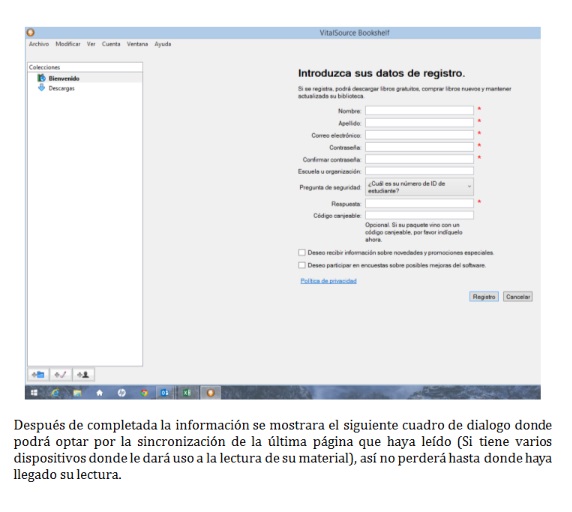Click the Bienvenido book icon
This screenshot has height=512, width=572.
point(42,78)
